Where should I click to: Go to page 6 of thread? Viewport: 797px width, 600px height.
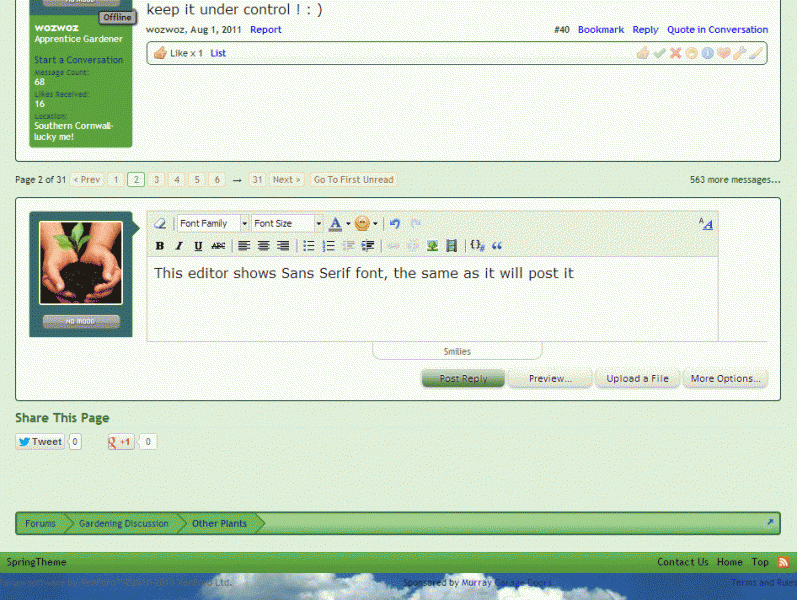pyautogui.click(x=217, y=179)
